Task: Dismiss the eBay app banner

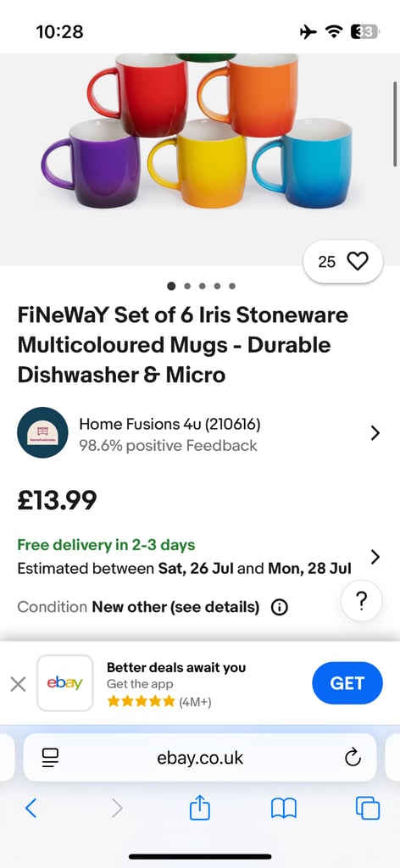Action: click(x=19, y=684)
